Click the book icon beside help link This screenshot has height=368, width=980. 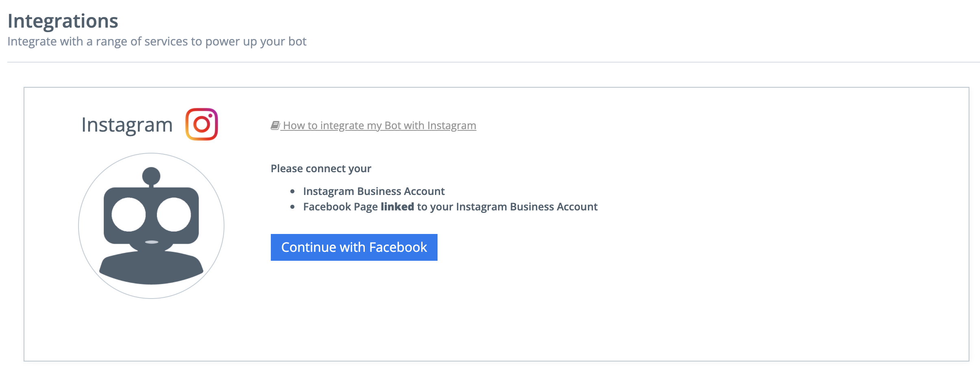point(275,126)
